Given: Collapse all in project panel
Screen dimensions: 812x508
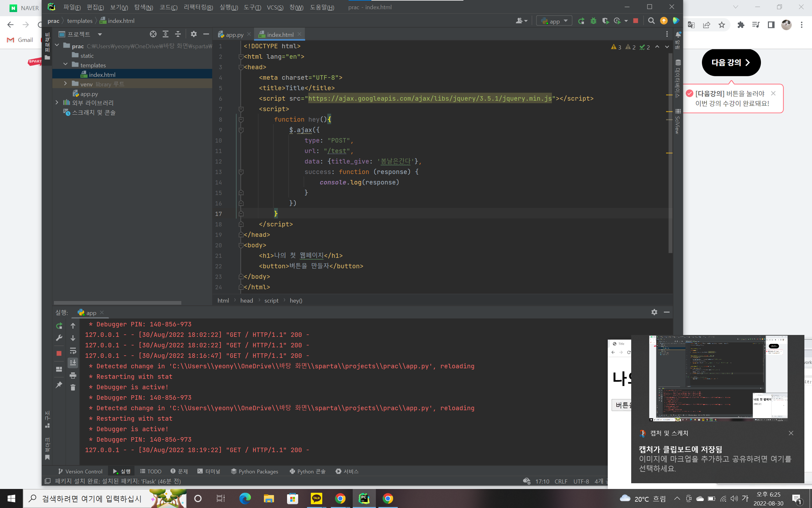Looking at the screenshot, I should pos(178,34).
